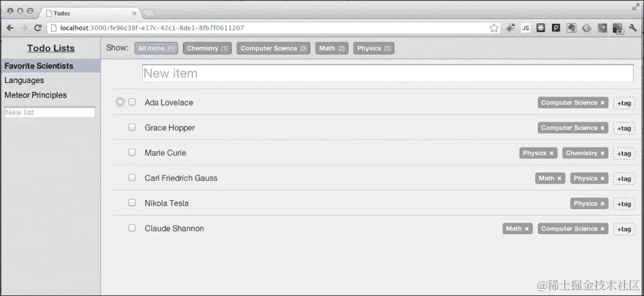The image size is (644, 296).
Task: Open Favorite Scientists list
Action: coord(50,66)
